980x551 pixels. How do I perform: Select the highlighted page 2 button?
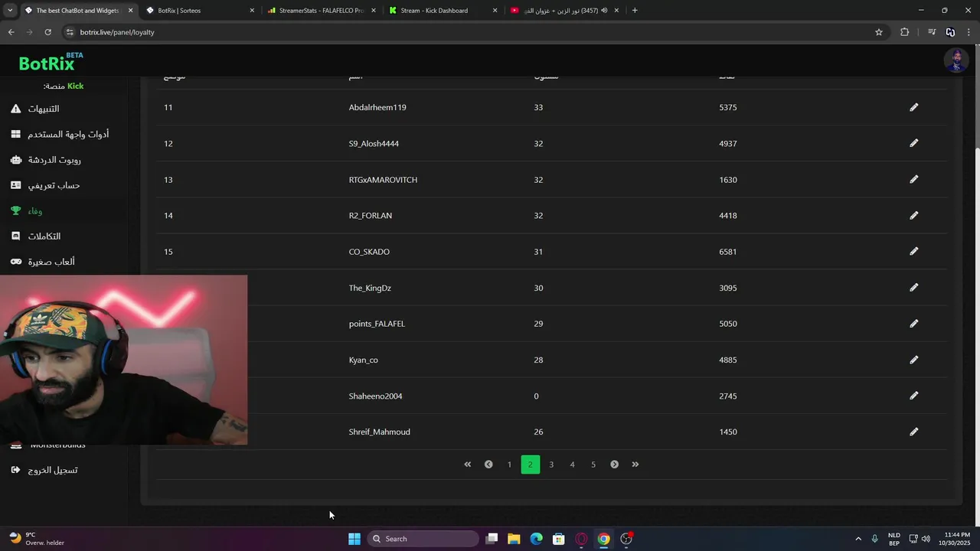(x=530, y=465)
